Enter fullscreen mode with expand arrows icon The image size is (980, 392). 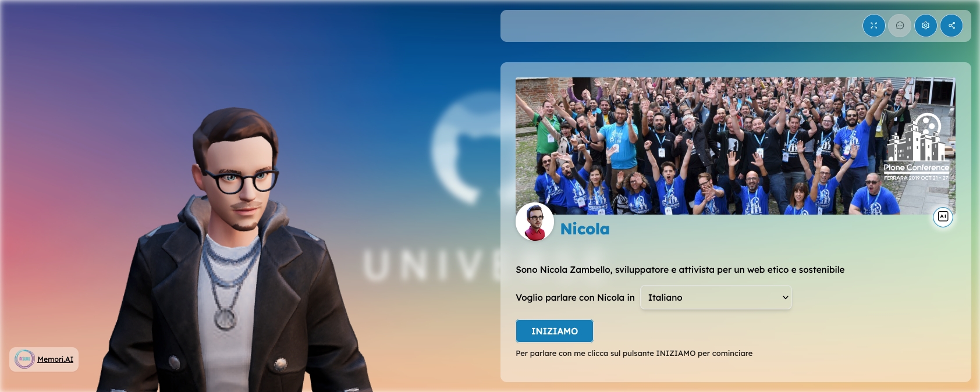874,26
